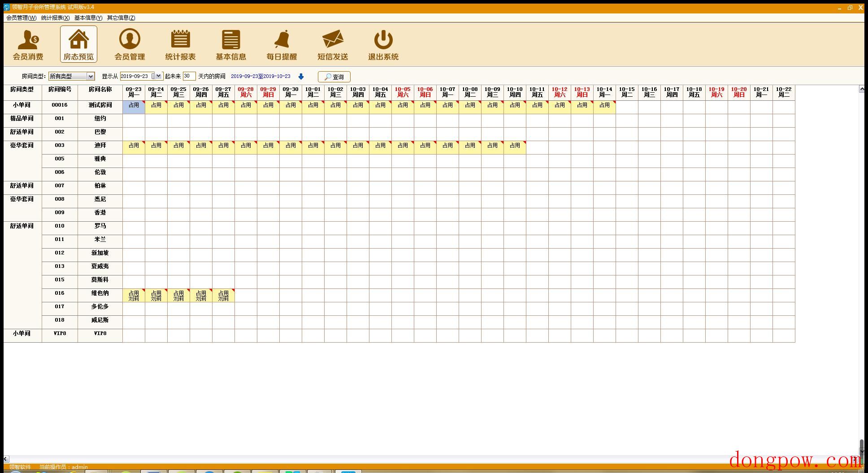Select room name 纽约

100,119
